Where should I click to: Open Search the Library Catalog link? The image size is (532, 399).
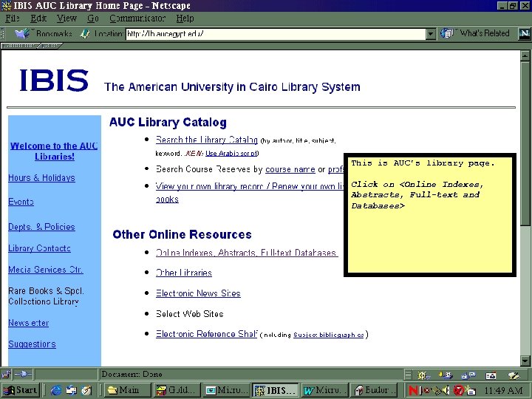pyautogui.click(x=207, y=140)
